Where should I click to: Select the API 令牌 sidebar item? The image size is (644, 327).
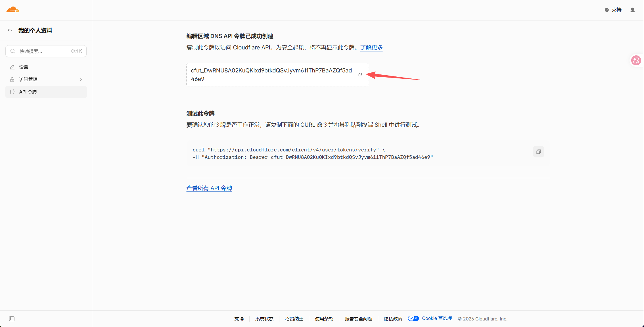click(x=46, y=92)
